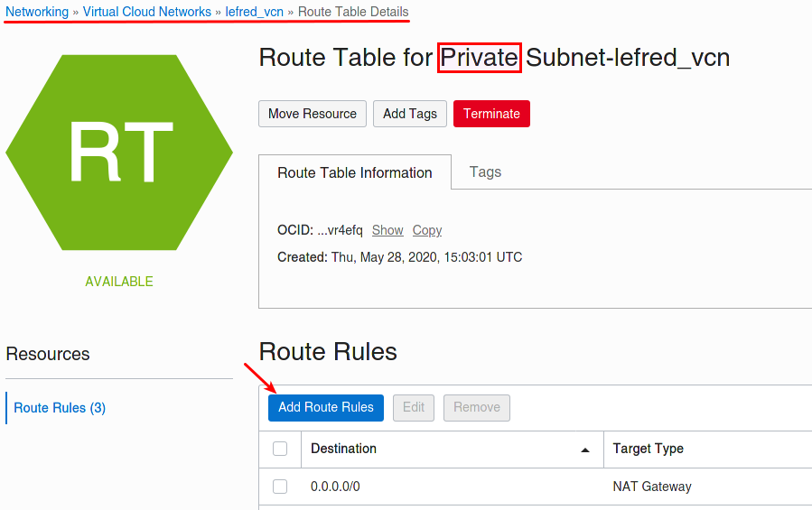Sort by the Destination column header
812x510 pixels.
tap(343, 449)
